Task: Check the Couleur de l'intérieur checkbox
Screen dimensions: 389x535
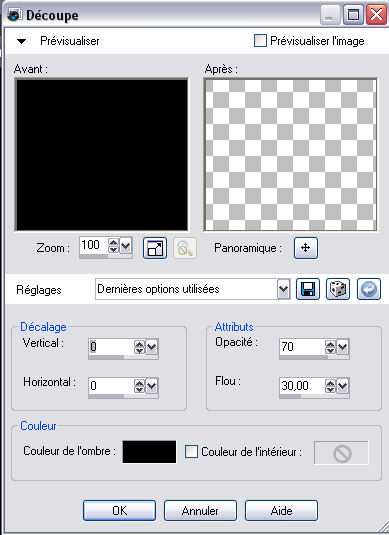Action: (191, 451)
